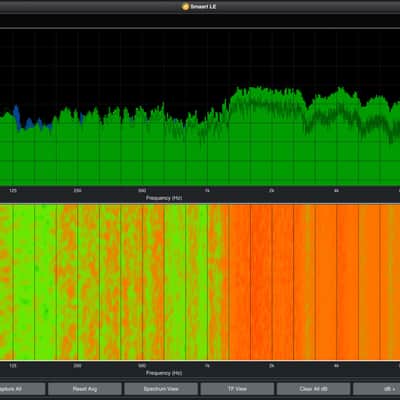Click the Reset Avg button
Image resolution: width=400 pixels, height=400 pixels.
click(85, 389)
